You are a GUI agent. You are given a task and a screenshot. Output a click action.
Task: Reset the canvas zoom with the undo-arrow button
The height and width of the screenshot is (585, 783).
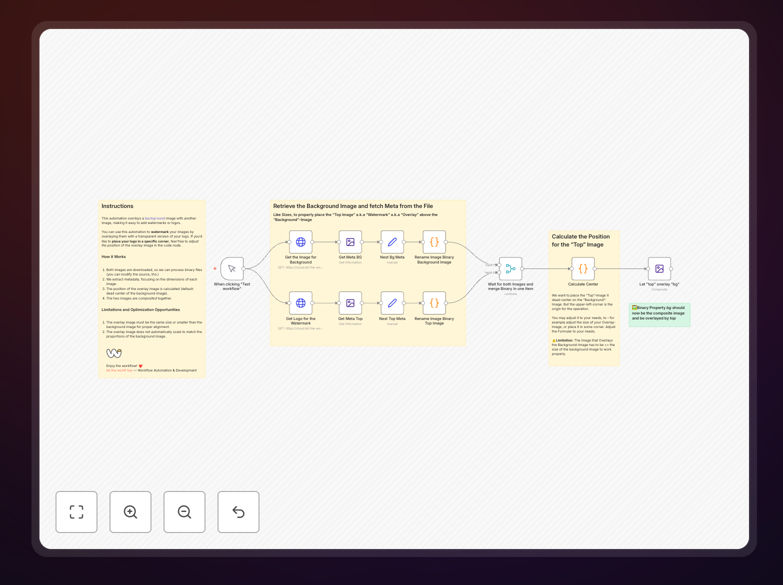(x=238, y=512)
